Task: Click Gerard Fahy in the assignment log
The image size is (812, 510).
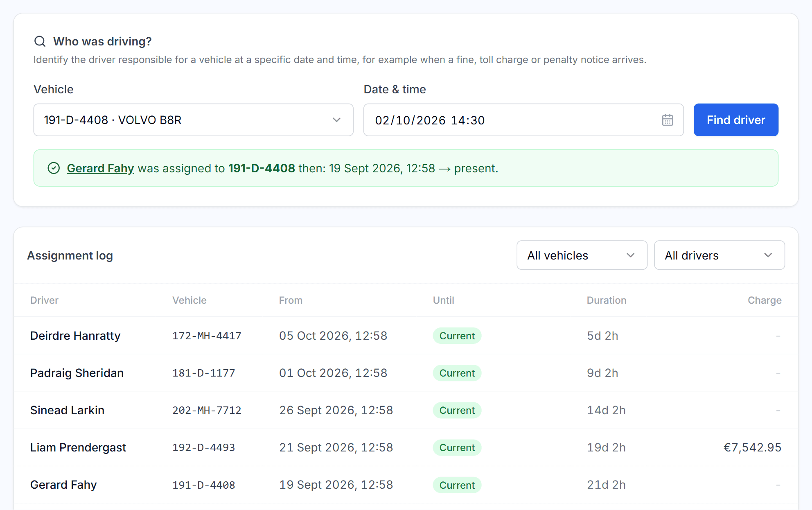Action: [63, 485]
